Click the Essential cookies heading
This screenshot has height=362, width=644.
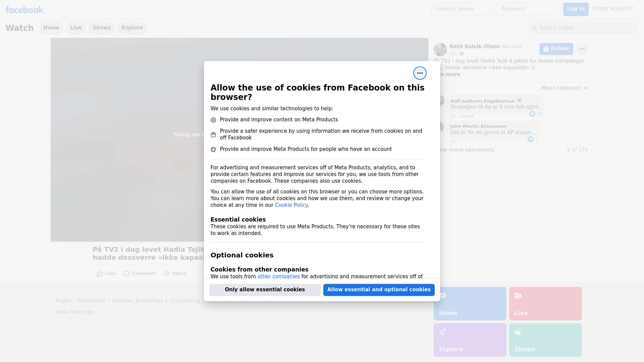coord(238,220)
